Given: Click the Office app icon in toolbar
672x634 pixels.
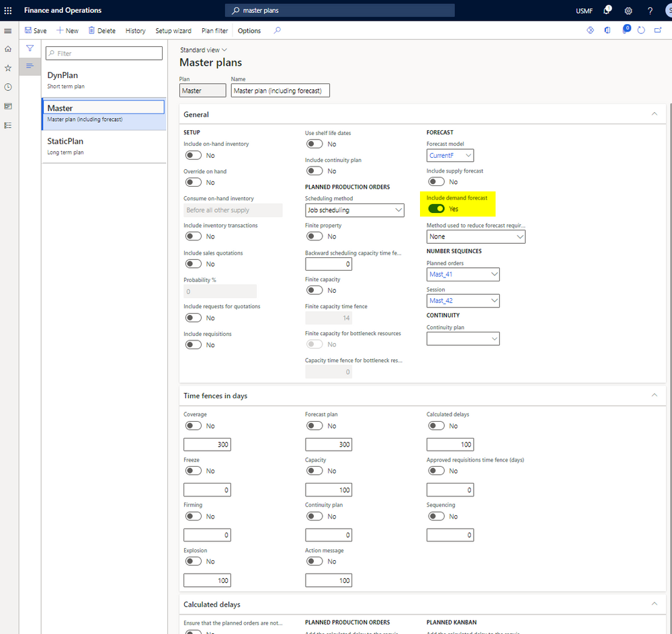Looking at the screenshot, I should pyautogui.click(x=607, y=30).
